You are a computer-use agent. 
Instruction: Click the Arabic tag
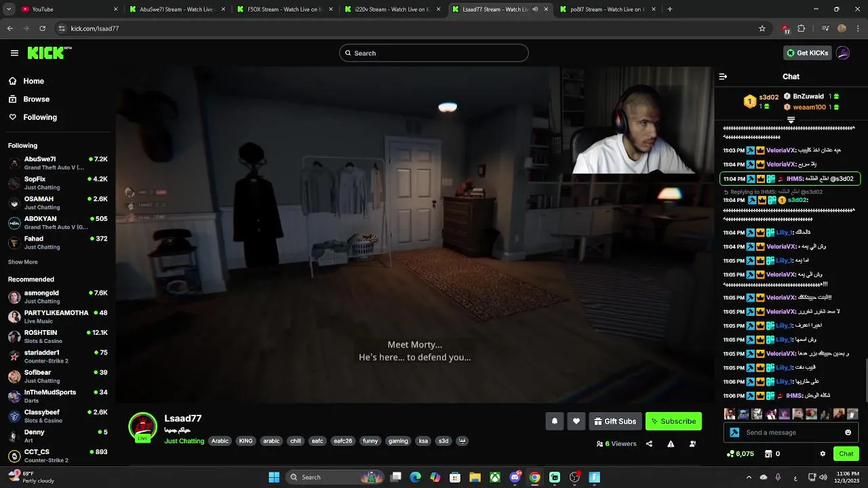[220, 441]
